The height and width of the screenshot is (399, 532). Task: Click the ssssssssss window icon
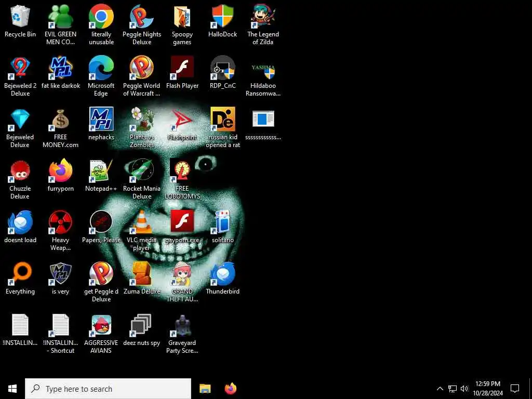263,119
